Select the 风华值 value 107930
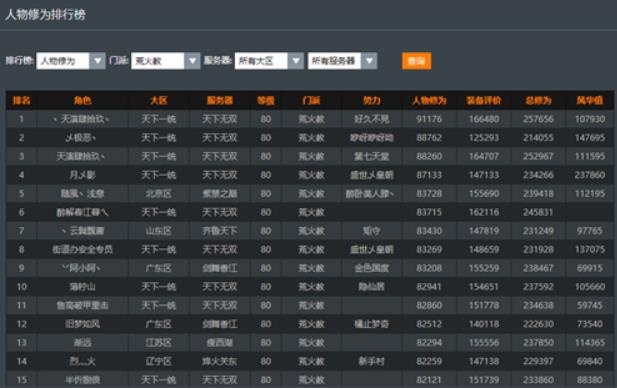Image resolution: width=617 pixels, height=389 pixels. (589, 119)
